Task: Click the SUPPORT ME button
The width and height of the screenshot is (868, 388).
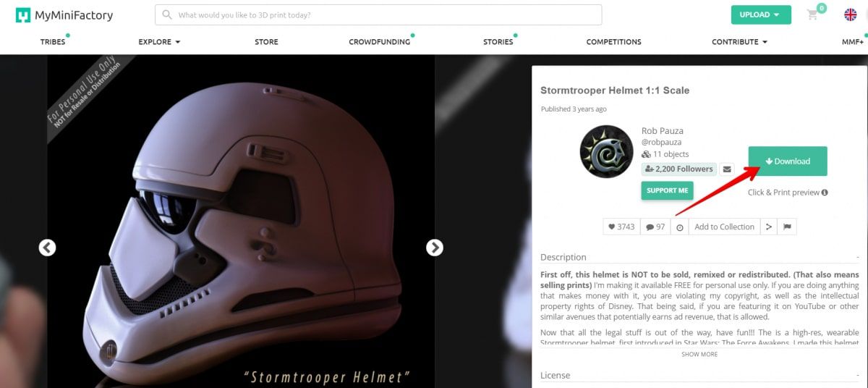Action: coord(667,190)
